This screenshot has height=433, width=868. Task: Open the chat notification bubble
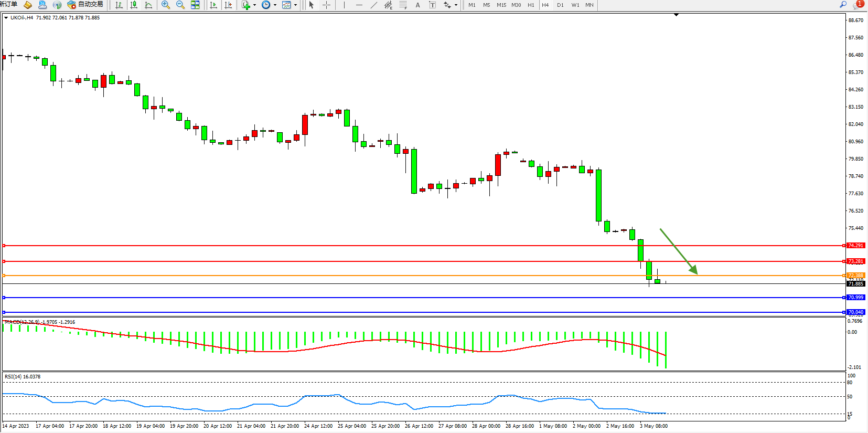[x=857, y=4]
